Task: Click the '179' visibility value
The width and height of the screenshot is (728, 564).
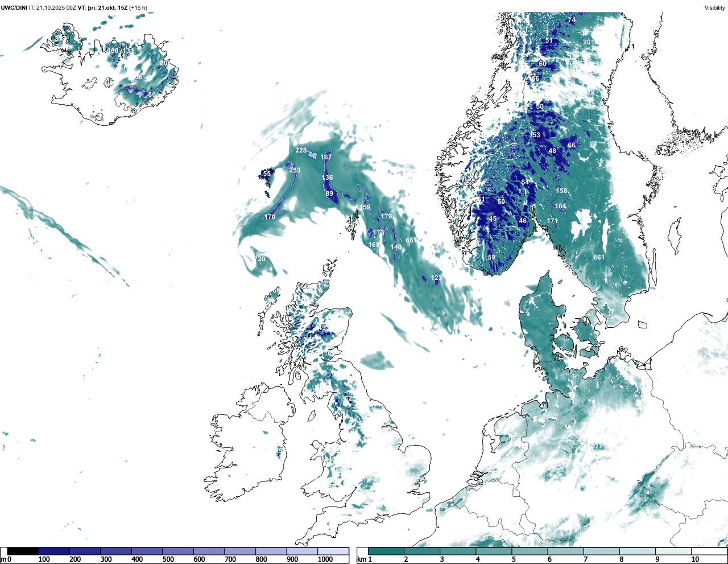Action: (386, 216)
